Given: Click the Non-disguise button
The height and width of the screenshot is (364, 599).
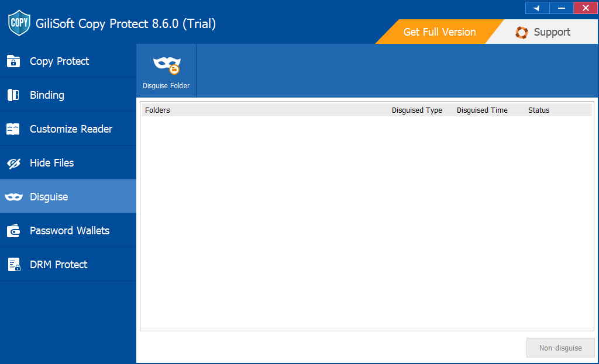Looking at the screenshot, I should coord(560,348).
